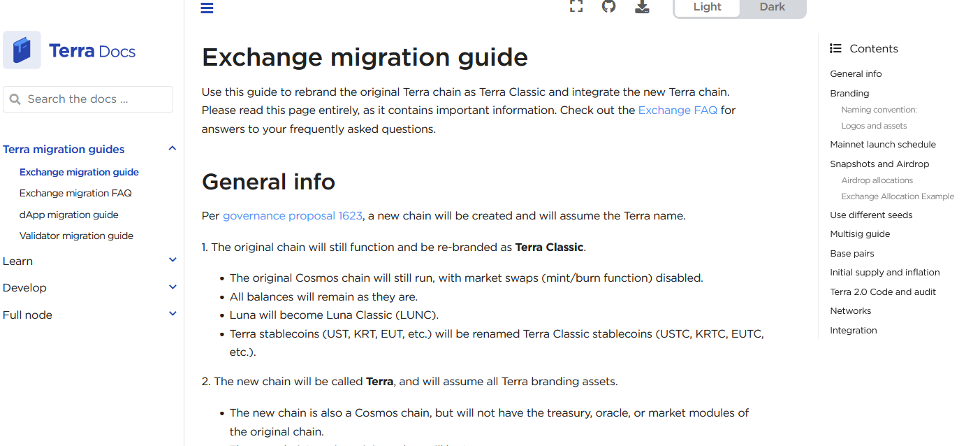
Task: Click the Exchange migration guide main heading
Action: [365, 57]
